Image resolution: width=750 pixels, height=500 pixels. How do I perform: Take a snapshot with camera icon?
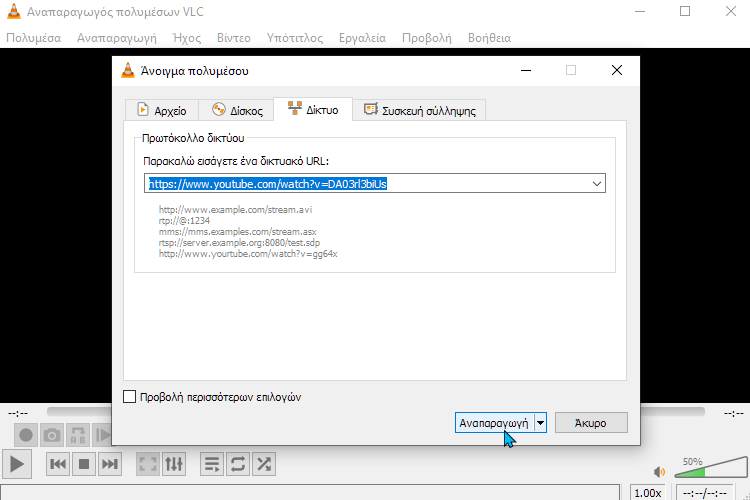click(x=52, y=435)
